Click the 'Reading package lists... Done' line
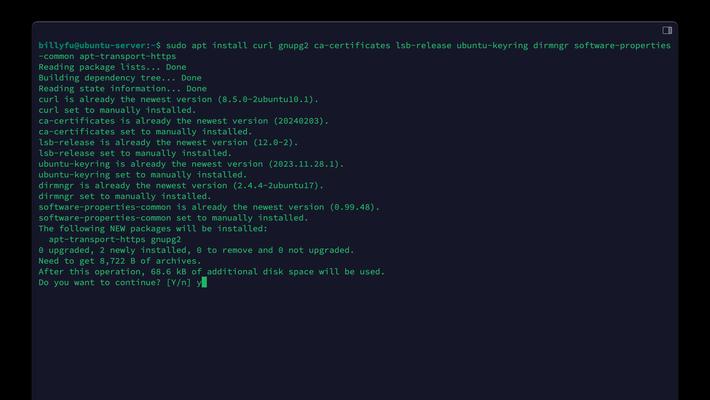710x400 pixels. (112, 67)
